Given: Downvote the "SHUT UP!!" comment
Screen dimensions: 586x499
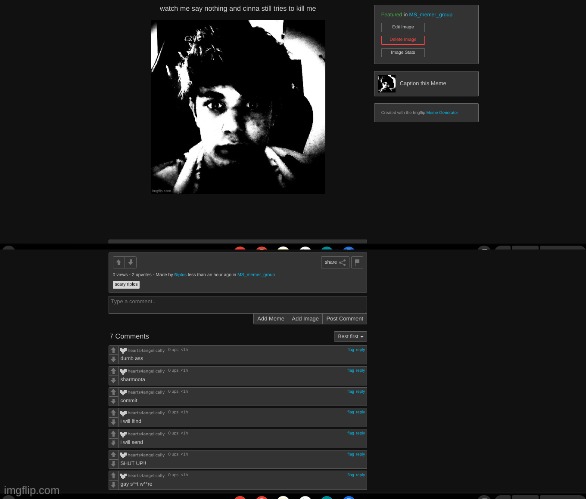Looking at the screenshot, I should [114, 463].
